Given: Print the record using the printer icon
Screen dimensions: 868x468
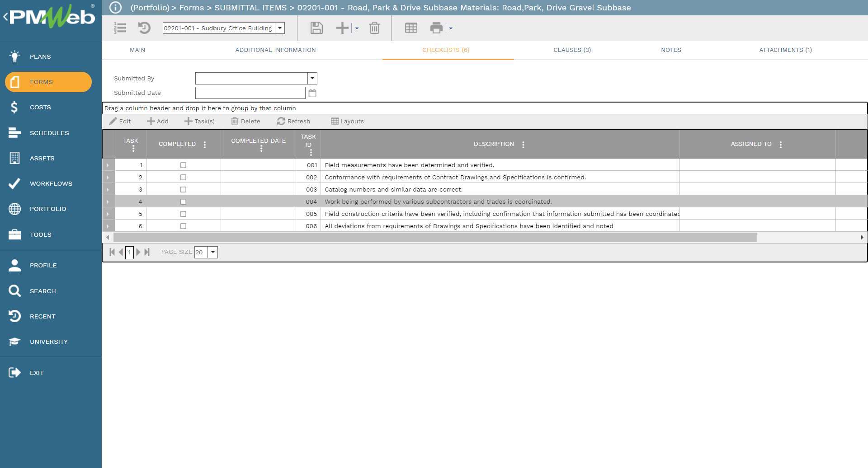Looking at the screenshot, I should pyautogui.click(x=436, y=28).
